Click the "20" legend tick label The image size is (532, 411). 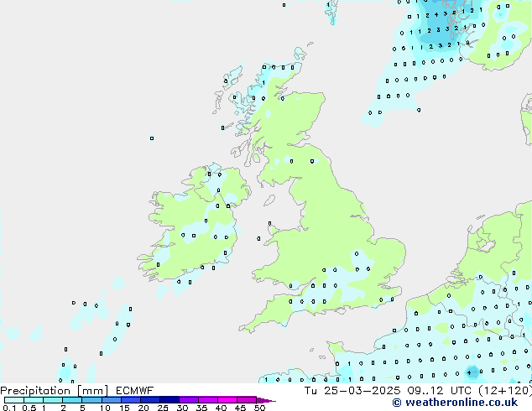pyautogui.click(x=143, y=408)
